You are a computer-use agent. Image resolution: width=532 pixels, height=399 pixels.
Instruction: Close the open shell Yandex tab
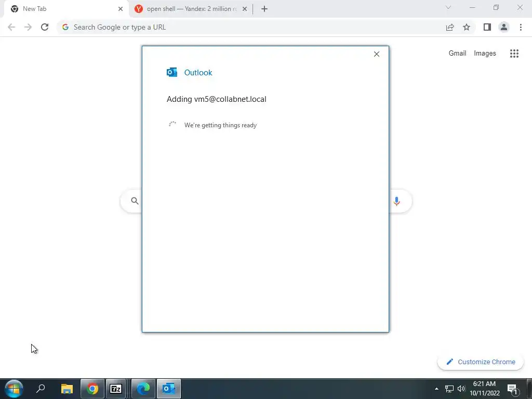(245, 9)
